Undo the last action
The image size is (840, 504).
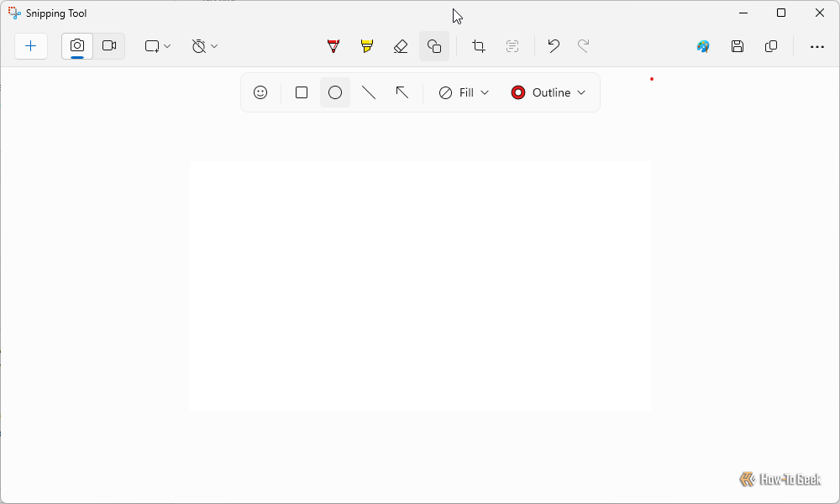[x=554, y=46]
